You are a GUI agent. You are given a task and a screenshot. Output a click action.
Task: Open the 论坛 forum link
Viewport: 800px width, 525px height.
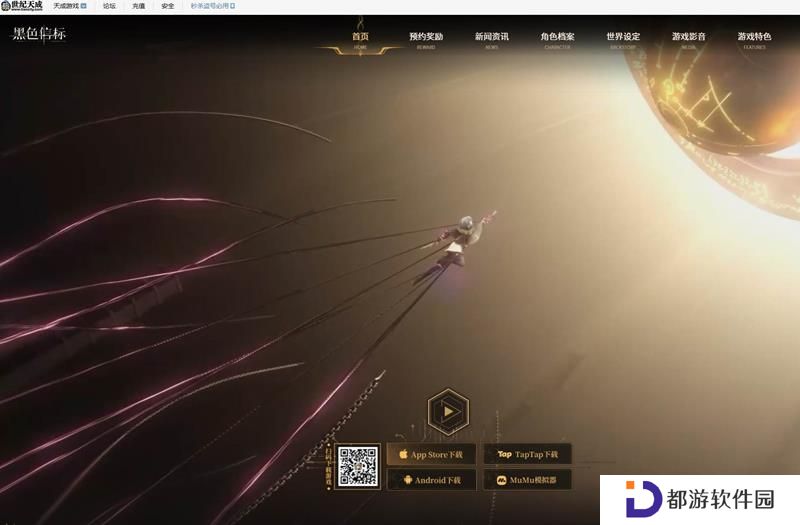pyautogui.click(x=109, y=6)
